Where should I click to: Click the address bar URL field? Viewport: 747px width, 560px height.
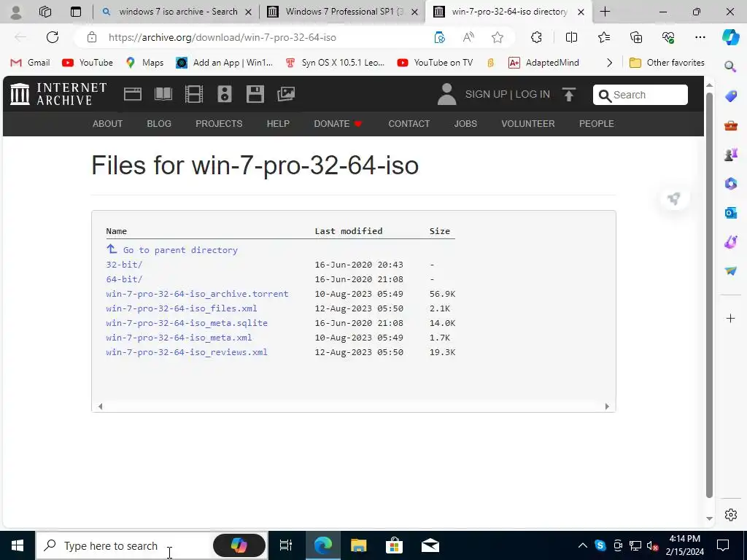tap(222, 37)
